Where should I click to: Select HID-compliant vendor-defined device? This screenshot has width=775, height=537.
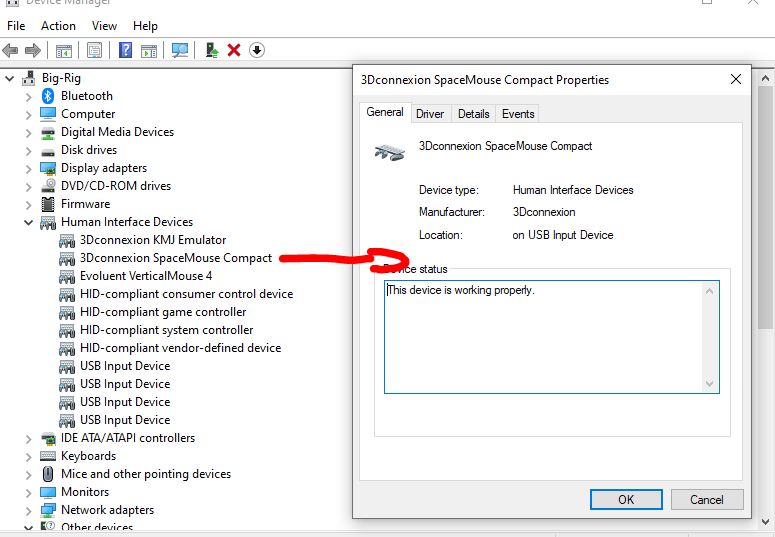click(x=180, y=348)
